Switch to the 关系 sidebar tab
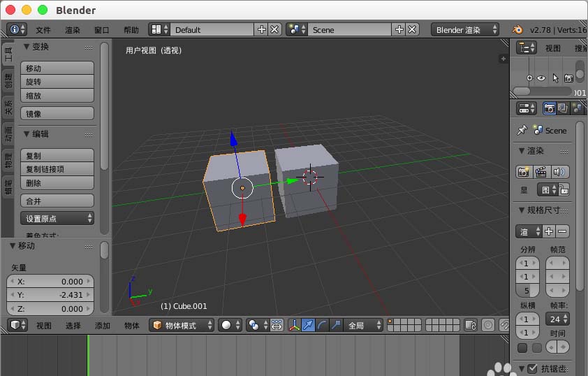 point(8,108)
